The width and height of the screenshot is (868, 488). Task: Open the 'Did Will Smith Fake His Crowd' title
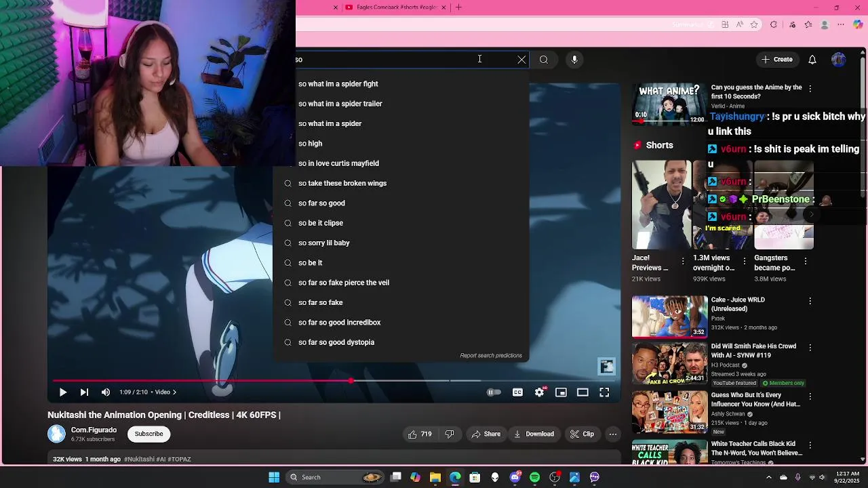click(753, 350)
